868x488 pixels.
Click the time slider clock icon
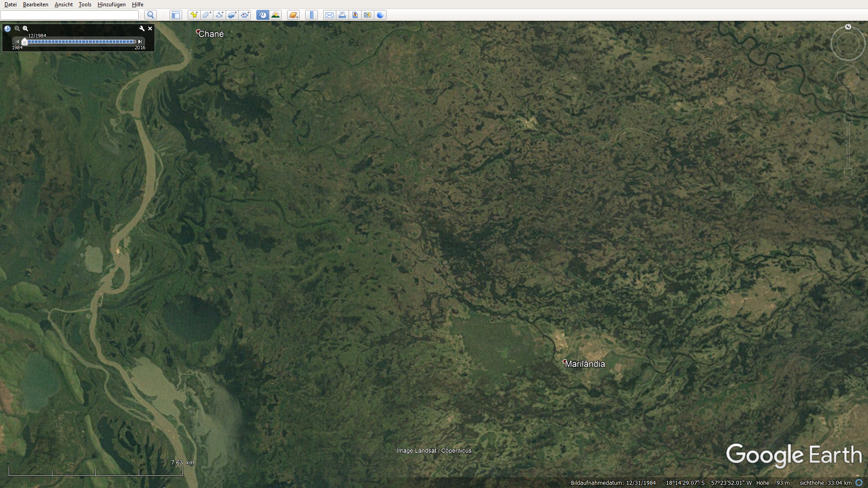click(x=8, y=28)
